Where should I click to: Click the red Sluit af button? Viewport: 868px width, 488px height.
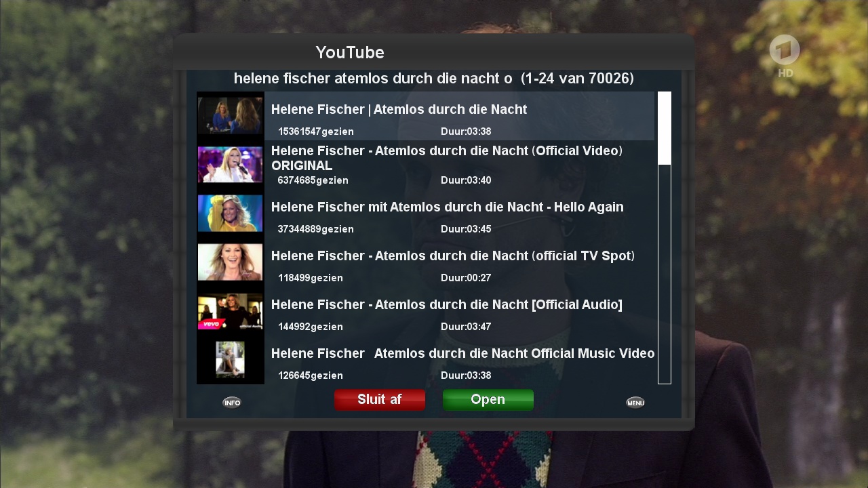(x=380, y=400)
